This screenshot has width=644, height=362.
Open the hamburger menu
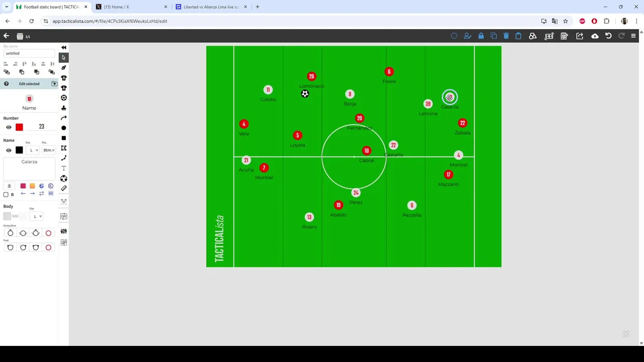click(633, 36)
